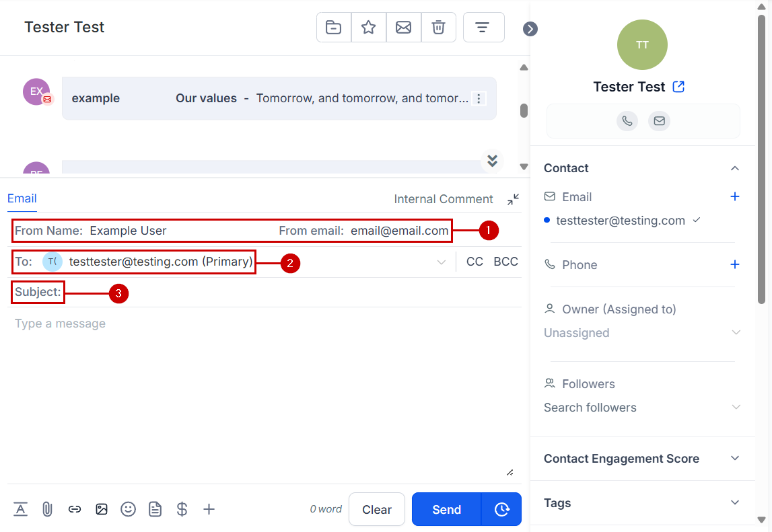Image resolution: width=772 pixels, height=532 pixels.
Task: Email contact using envelope circle icon
Action: tap(659, 121)
